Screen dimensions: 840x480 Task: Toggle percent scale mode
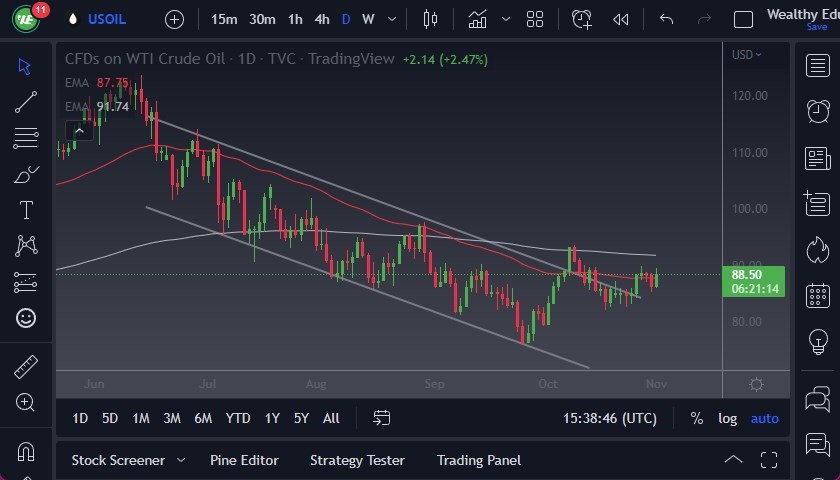pyautogui.click(x=696, y=418)
